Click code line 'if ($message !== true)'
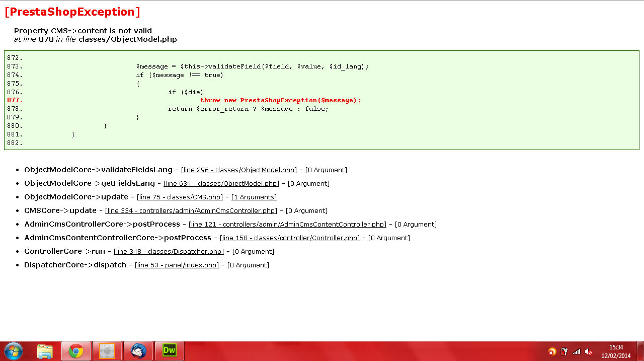644x361 pixels. 180,75
